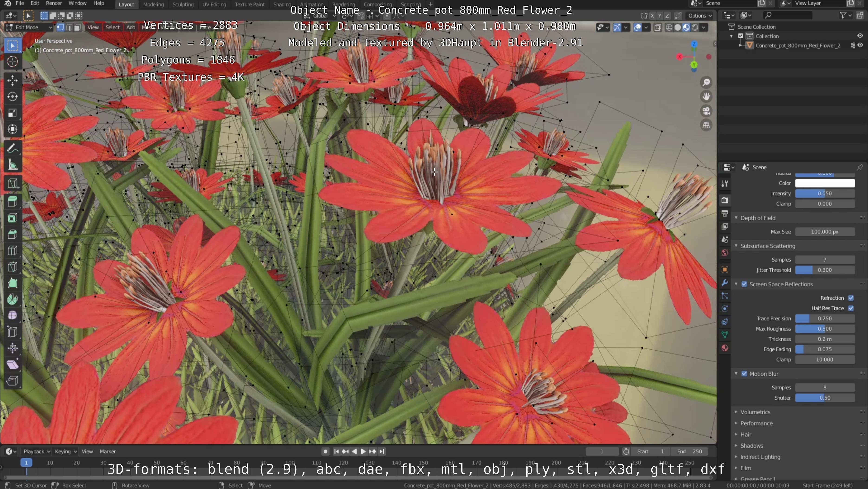Open Material properties tab icon
The width and height of the screenshot is (868, 489).
(x=725, y=348)
